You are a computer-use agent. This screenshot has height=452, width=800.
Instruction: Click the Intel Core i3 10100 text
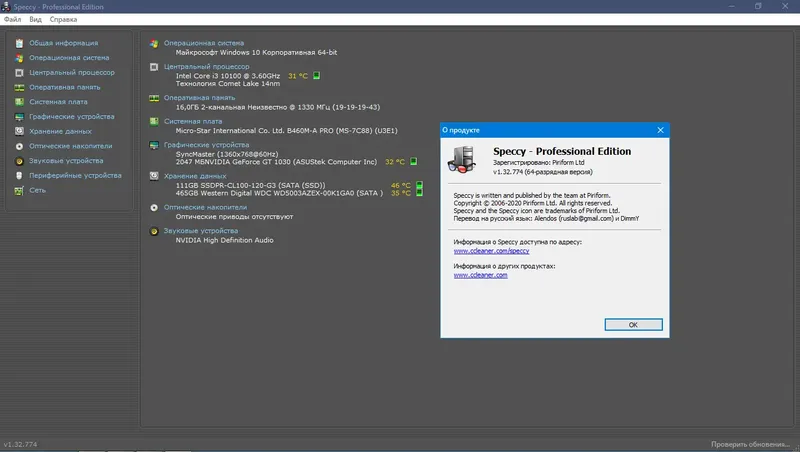228,76
